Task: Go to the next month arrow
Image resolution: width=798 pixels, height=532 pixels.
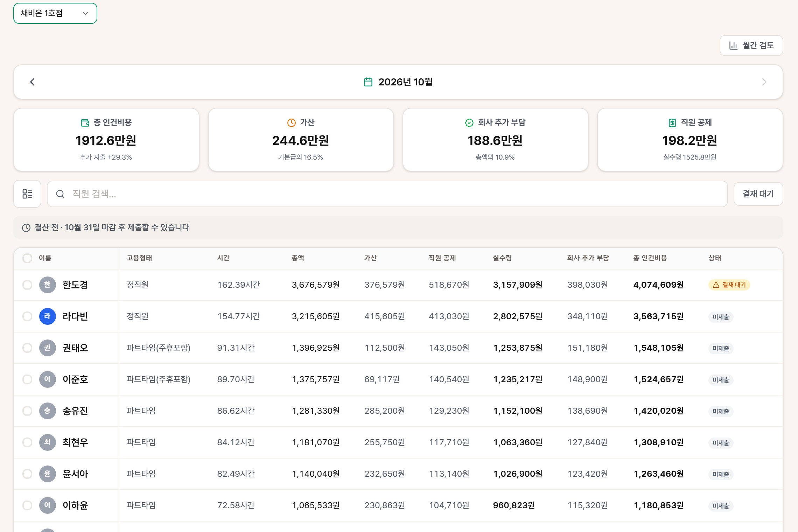Action: pyautogui.click(x=764, y=82)
